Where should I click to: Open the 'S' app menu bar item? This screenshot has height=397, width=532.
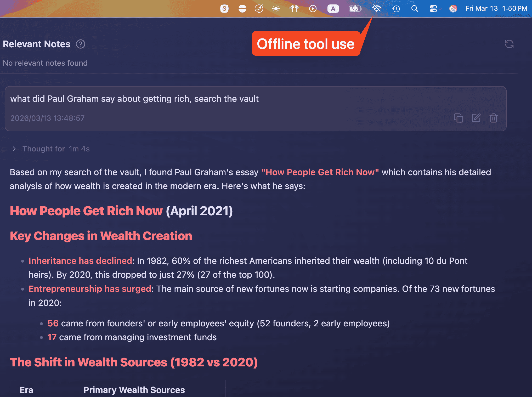pyautogui.click(x=224, y=9)
